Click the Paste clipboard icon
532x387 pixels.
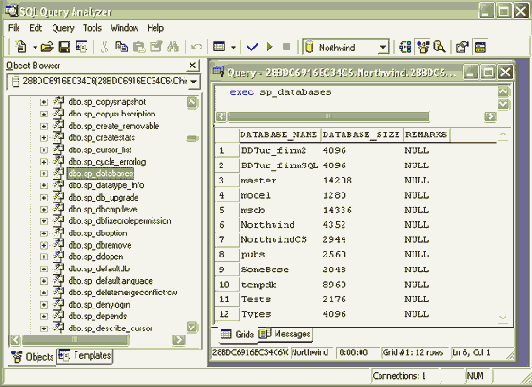(x=139, y=46)
